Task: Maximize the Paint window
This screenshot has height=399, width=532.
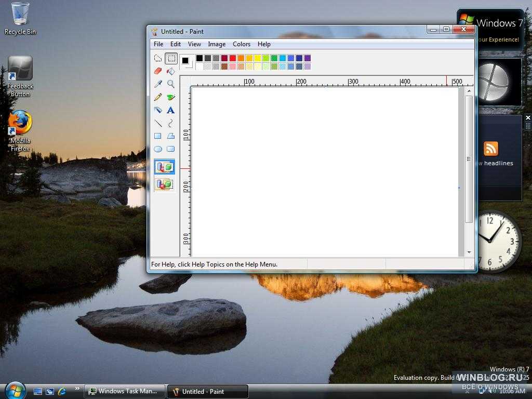Action: 446,30
